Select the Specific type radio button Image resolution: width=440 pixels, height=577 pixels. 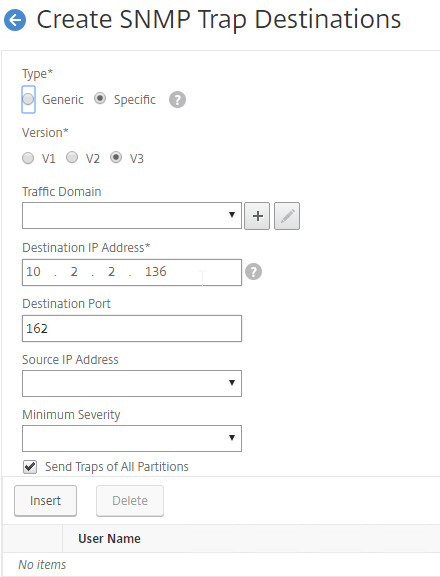tap(100, 99)
